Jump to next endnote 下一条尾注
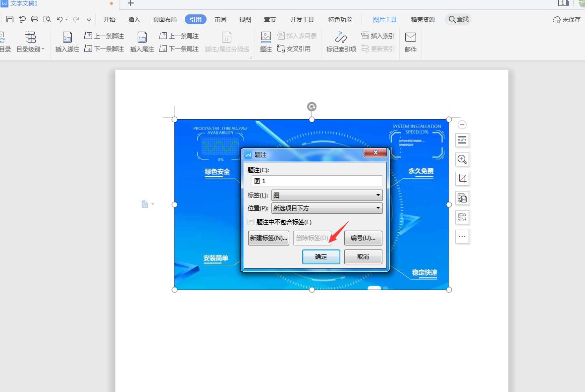 (x=179, y=49)
